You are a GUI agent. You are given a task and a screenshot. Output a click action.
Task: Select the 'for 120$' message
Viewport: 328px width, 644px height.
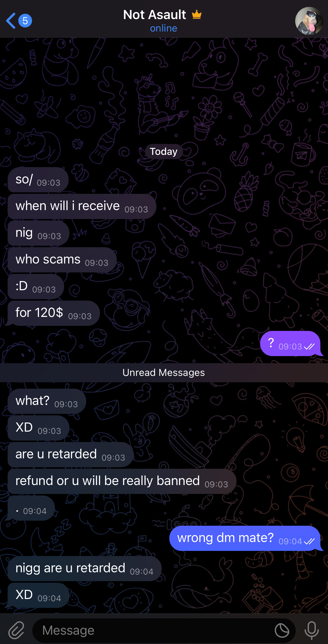click(x=54, y=313)
